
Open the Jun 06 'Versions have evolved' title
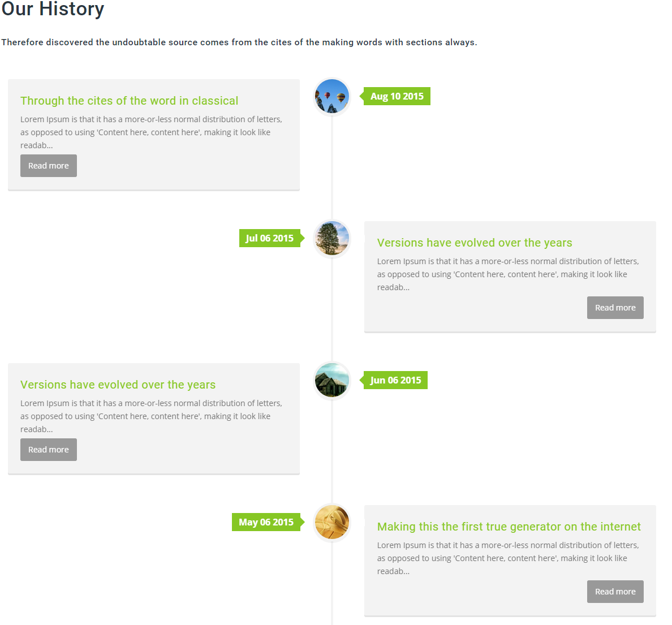118,385
